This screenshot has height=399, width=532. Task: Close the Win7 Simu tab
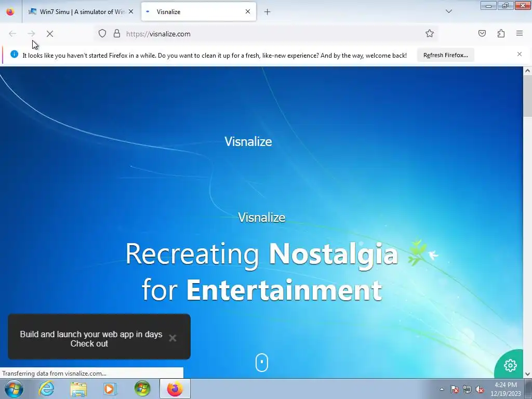131,11
